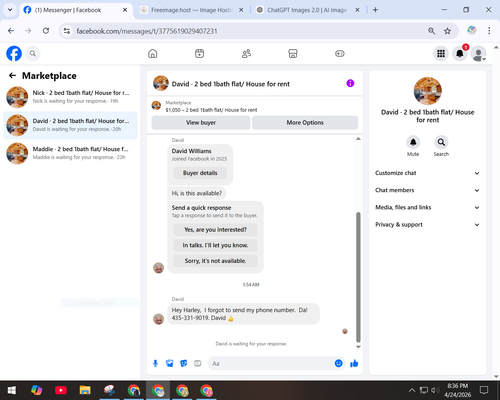500x400 pixels.
Task: Search in conversation magnifier icon
Action: pos(441,142)
